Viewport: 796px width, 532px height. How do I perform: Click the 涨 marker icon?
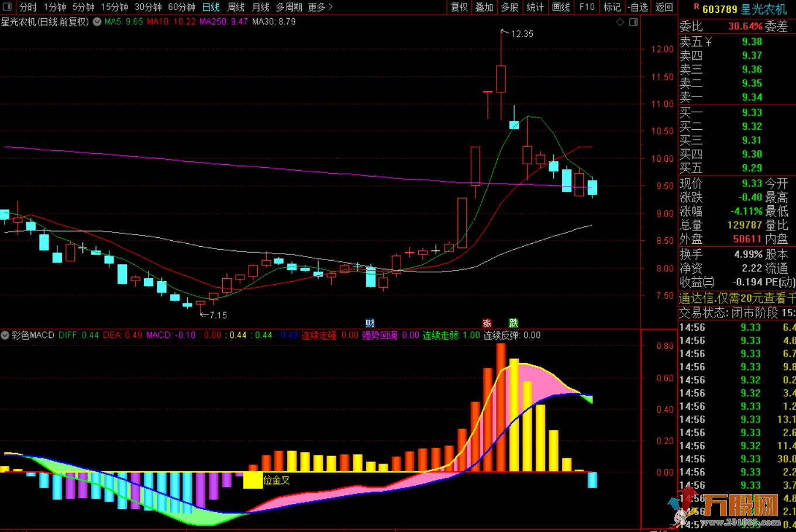pos(487,323)
